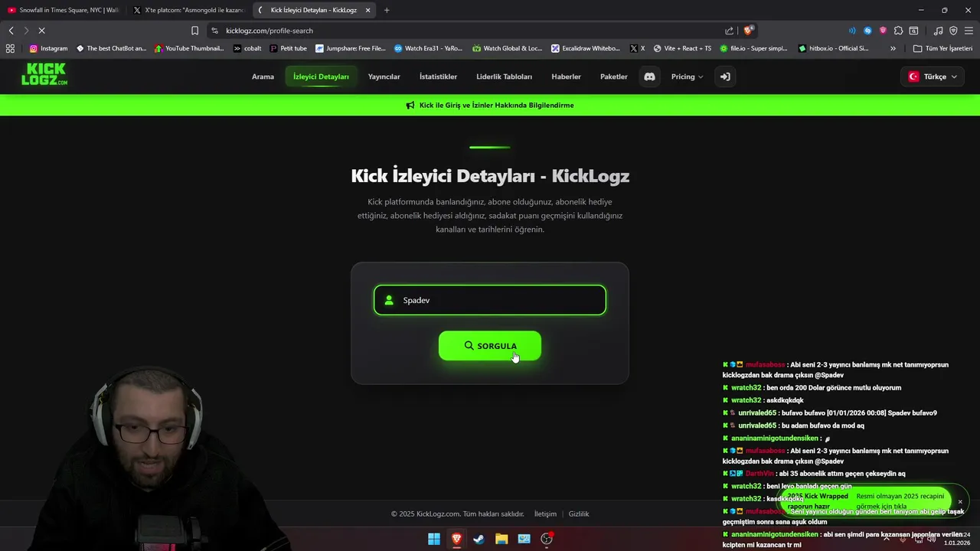Open the Jumpshare Free File bookmark

coord(351,48)
